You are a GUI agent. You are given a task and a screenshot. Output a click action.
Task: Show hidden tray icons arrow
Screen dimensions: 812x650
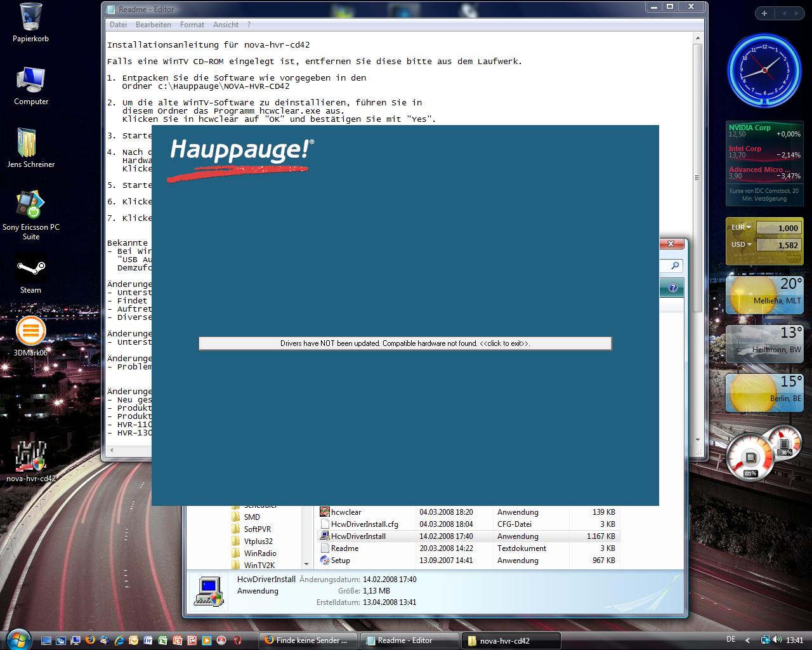click(747, 640)
